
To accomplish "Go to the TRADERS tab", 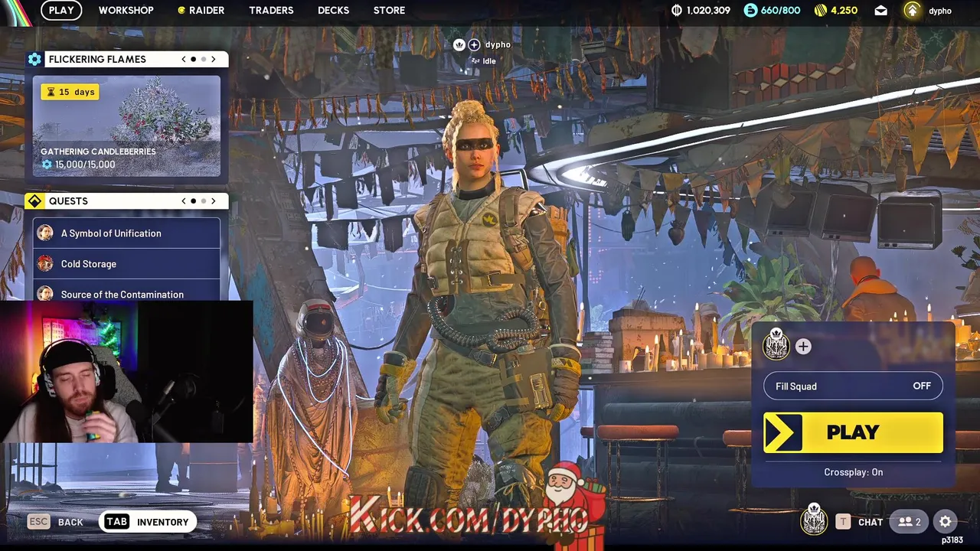I will 271,10.
